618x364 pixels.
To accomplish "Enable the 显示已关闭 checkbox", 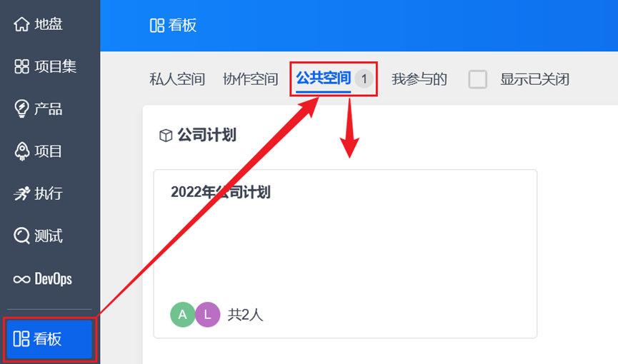I will click(x=478, y=79).
